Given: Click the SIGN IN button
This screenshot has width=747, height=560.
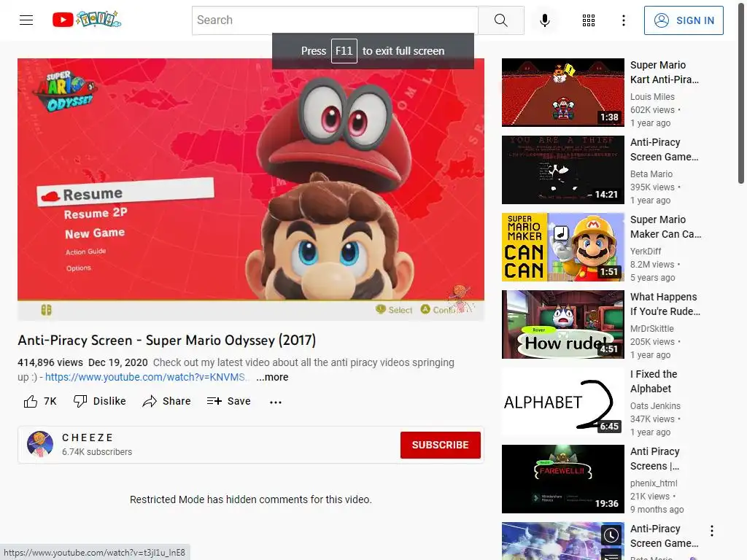Looking at the screenshot, I should click(x=684, y=20).
